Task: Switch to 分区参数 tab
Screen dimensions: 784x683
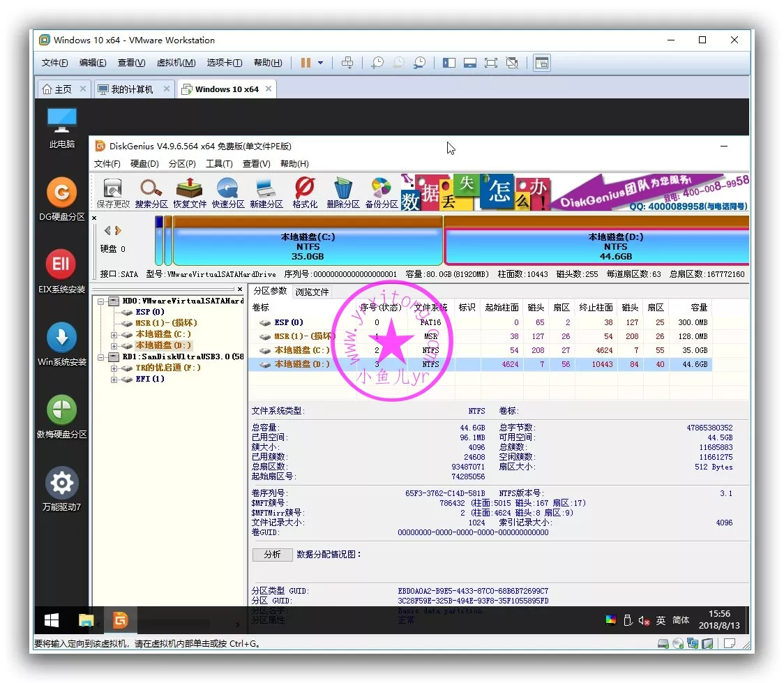Action: click(270, 291)
